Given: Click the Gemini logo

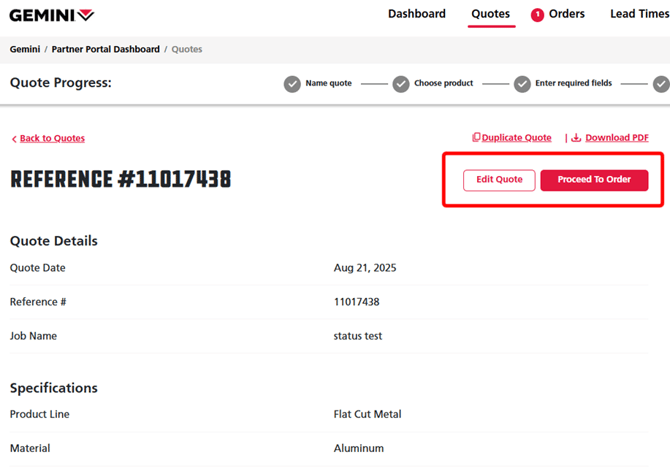Looking at the screenshot, I should click(x=52, y=15).
